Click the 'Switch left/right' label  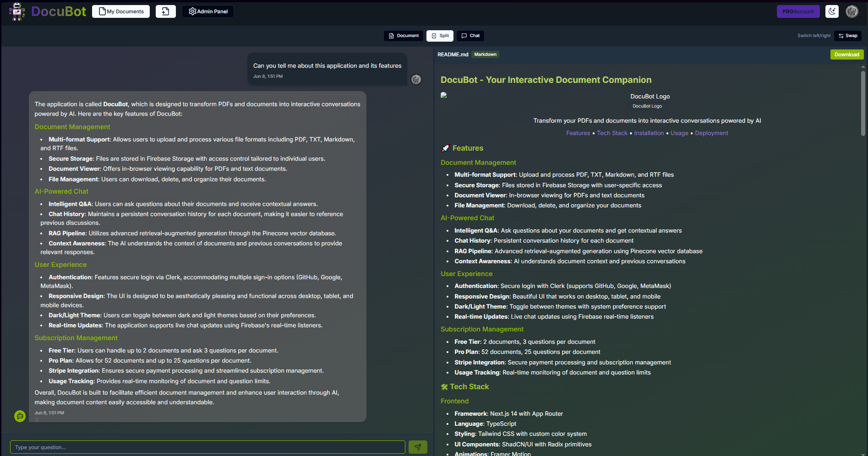814,36
